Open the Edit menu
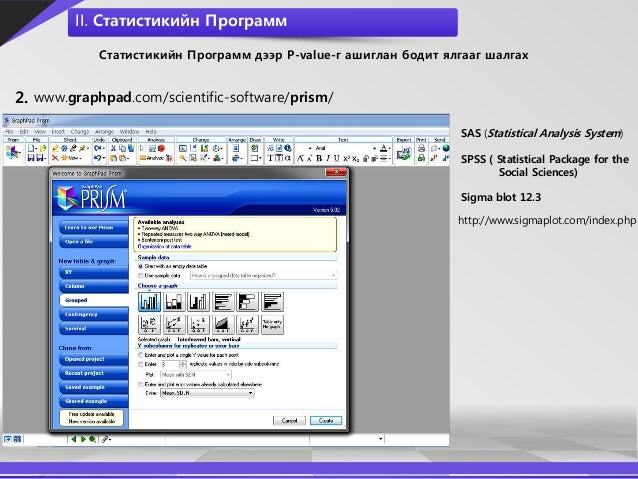 [24, 132]
